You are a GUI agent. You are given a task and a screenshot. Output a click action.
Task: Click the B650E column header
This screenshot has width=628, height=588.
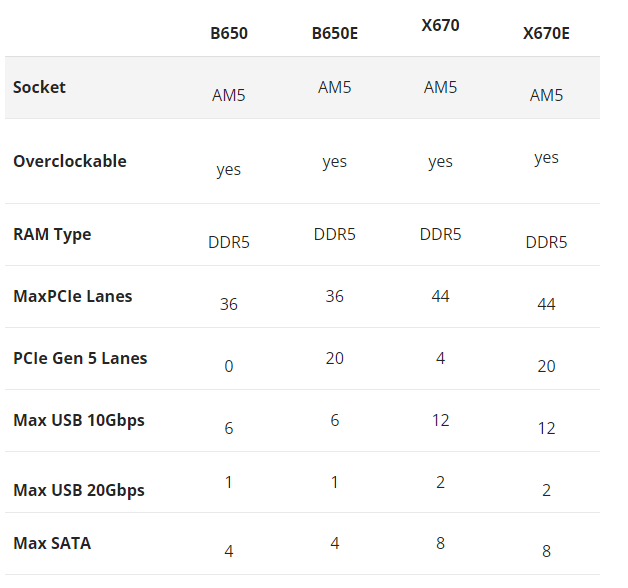(334, 34)
